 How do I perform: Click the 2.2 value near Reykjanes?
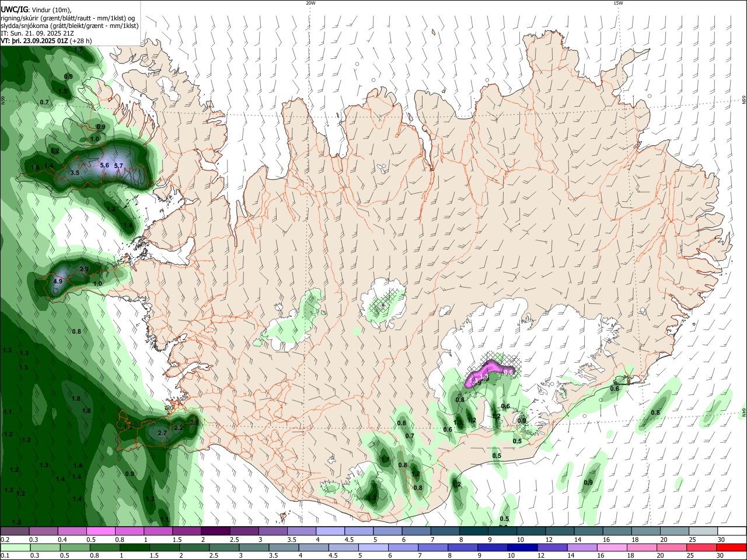pos(179,428)
